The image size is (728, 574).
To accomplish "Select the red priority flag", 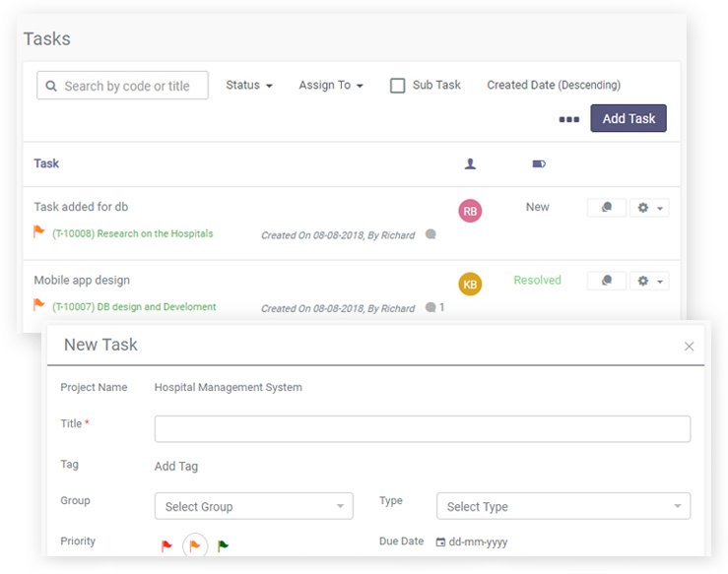I will click(x=165, y=545).
